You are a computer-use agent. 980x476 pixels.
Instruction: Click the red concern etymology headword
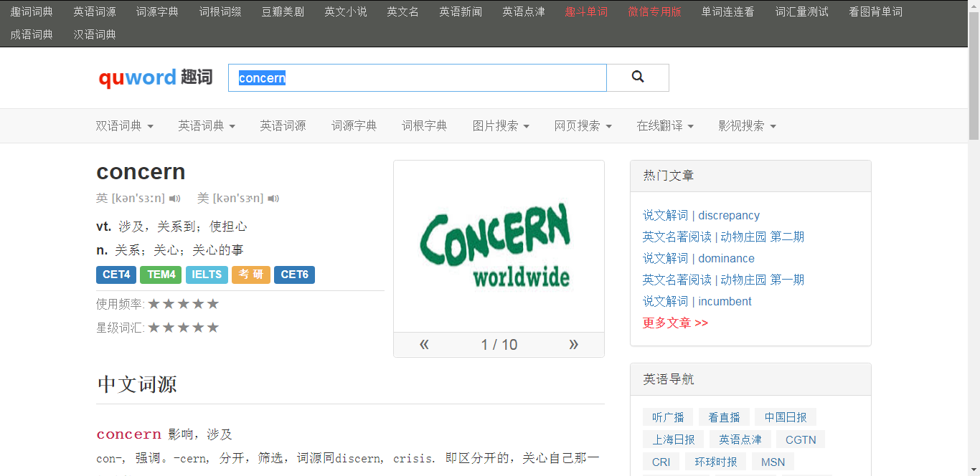click(x=129, y=434)
